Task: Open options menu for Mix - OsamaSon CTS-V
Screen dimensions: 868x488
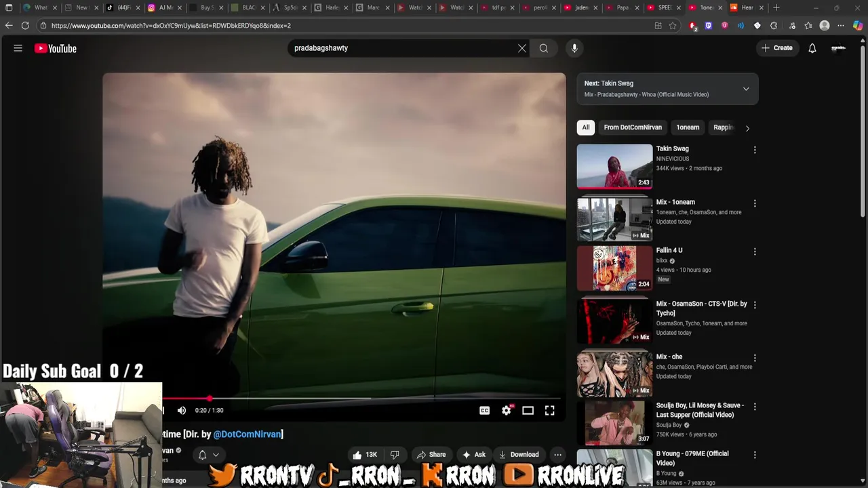Action: [755, 305]
